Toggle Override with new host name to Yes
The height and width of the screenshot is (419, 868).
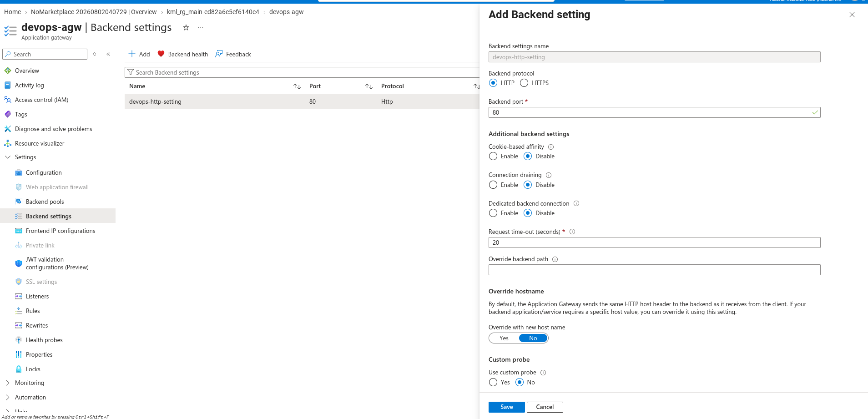tap(504, 338)
